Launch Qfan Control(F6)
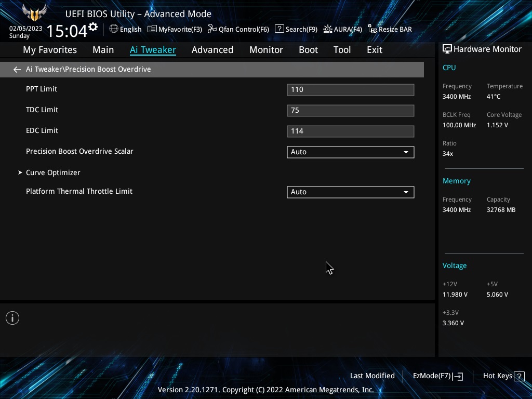 [x=238, y=29]
